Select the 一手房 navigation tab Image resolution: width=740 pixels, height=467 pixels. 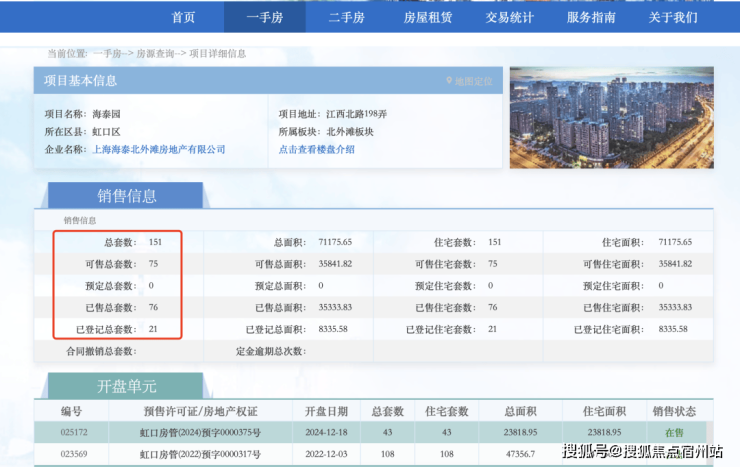click(264, 17)
